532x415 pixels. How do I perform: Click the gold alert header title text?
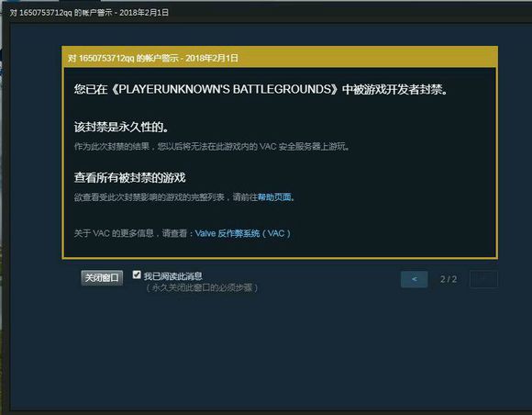tap(152, 58)
